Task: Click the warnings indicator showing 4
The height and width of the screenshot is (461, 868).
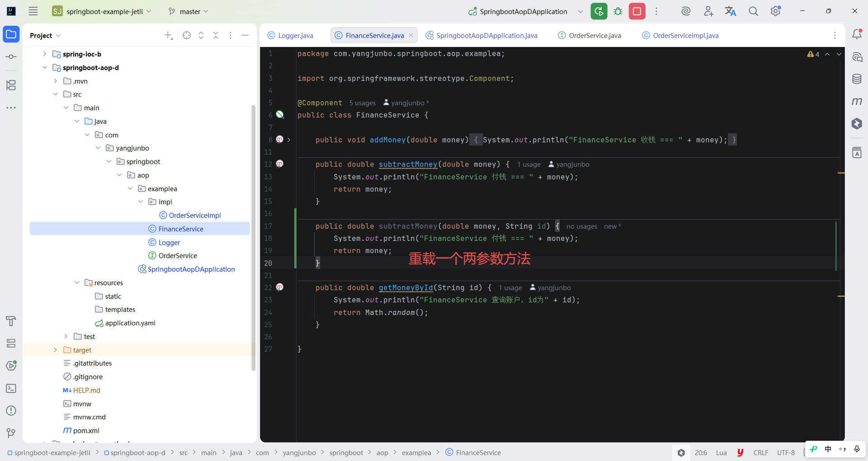Action: [x=813, y=54]
